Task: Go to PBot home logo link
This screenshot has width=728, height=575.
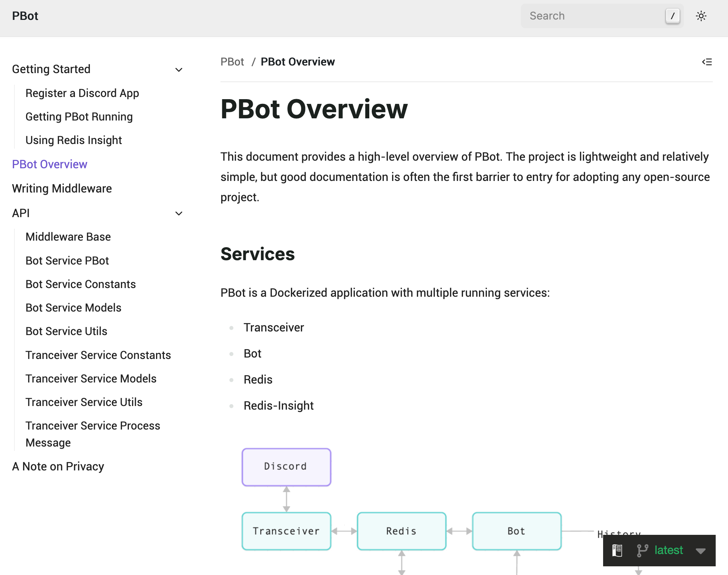Action: 25,16
